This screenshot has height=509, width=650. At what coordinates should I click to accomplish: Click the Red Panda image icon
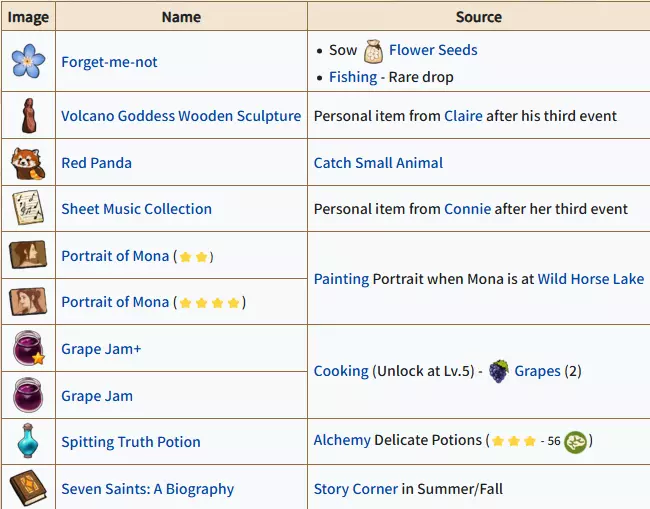27,162
